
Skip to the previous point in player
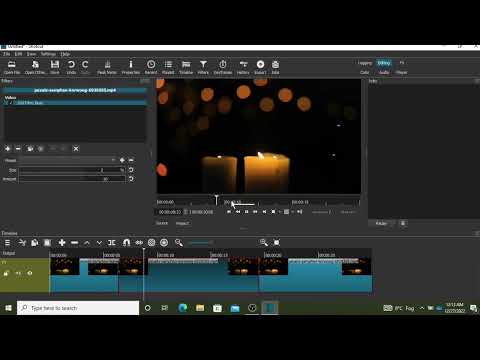point(229,212)
